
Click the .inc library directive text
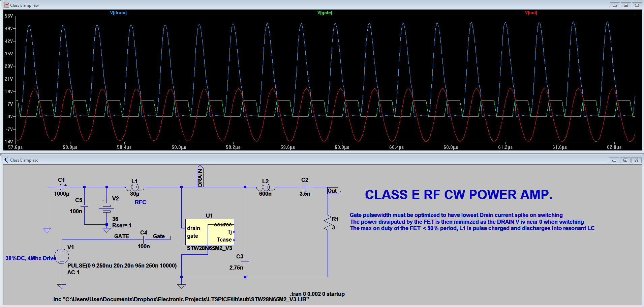181,299
